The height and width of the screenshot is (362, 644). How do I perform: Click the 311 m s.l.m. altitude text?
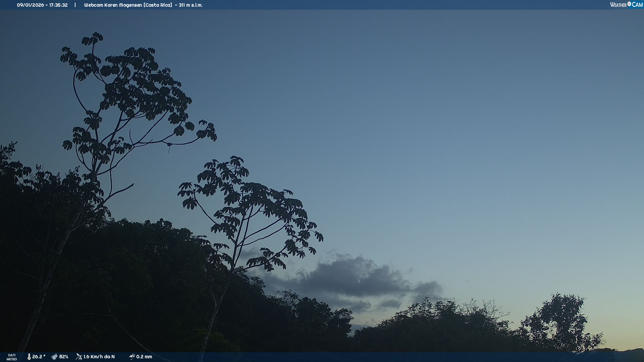tap(191, 5)
